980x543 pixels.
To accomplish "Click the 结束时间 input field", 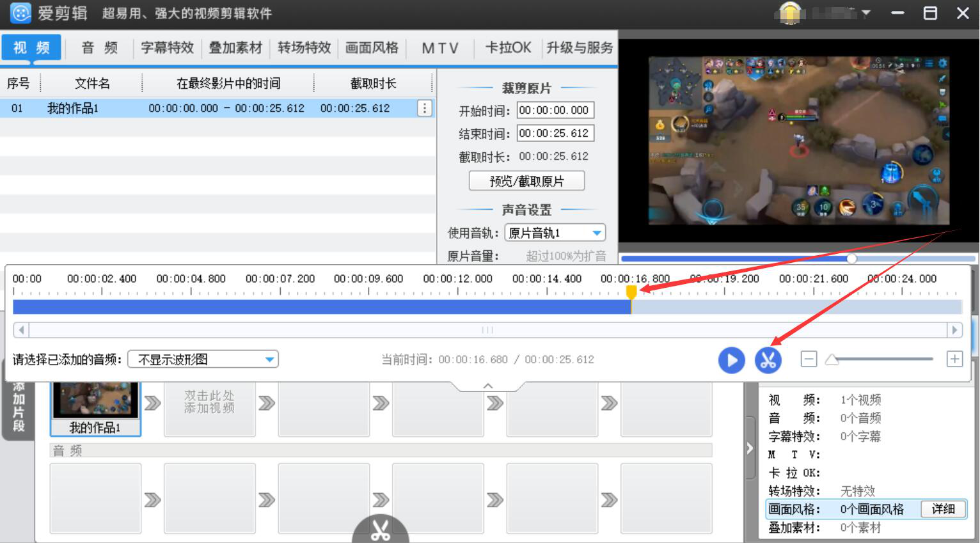I will [x=555, y=133].
